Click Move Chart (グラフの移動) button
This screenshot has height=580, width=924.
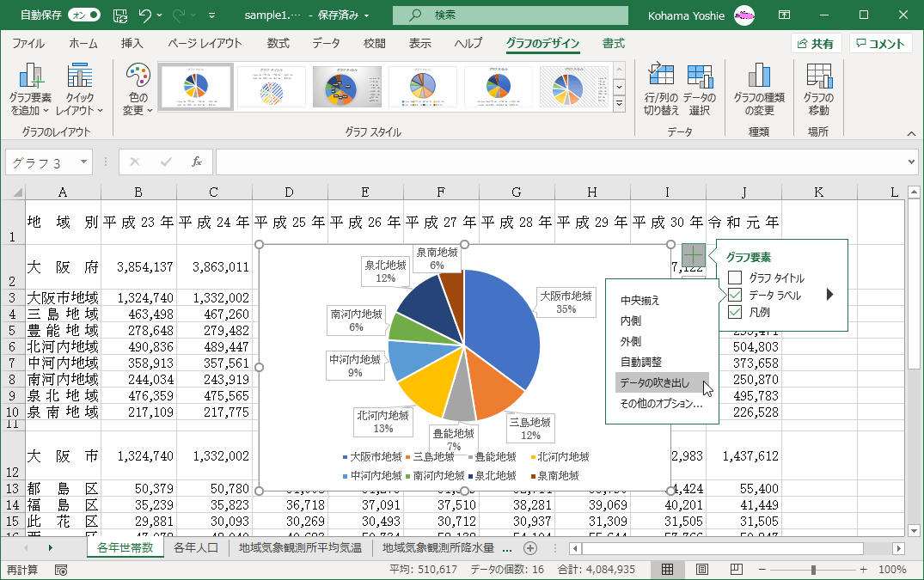point(818,89)
